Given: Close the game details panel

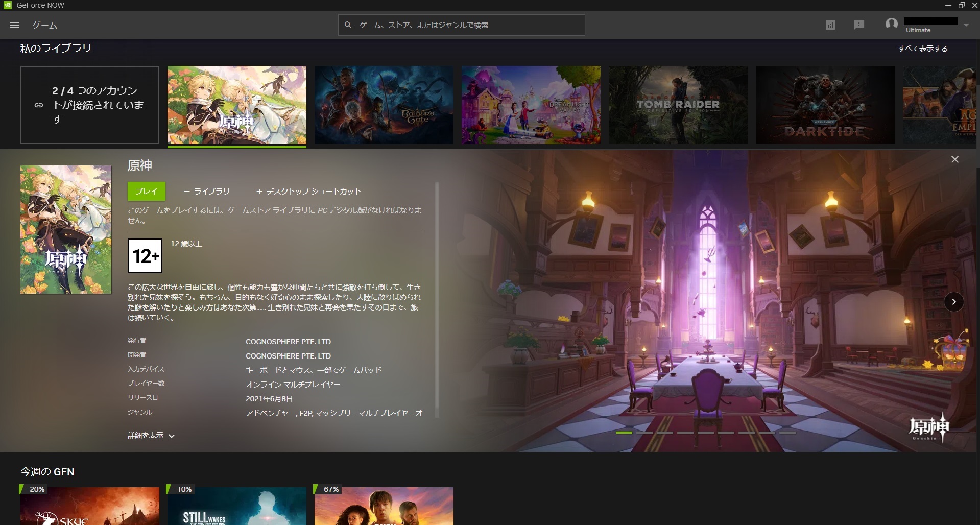Looking at the screenshot, I should 955,159.
